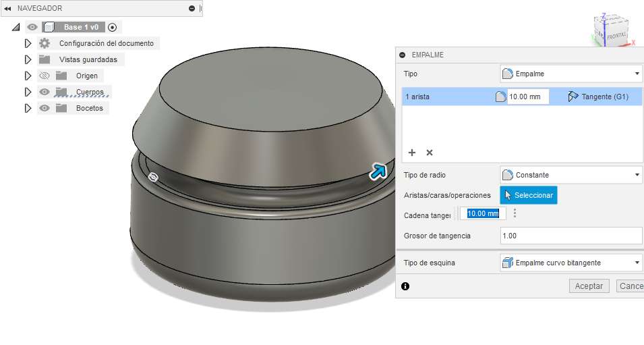Collapse the Navegador panel with double arrows
This screenshot has width=644, height=345.
pos(7,8)
